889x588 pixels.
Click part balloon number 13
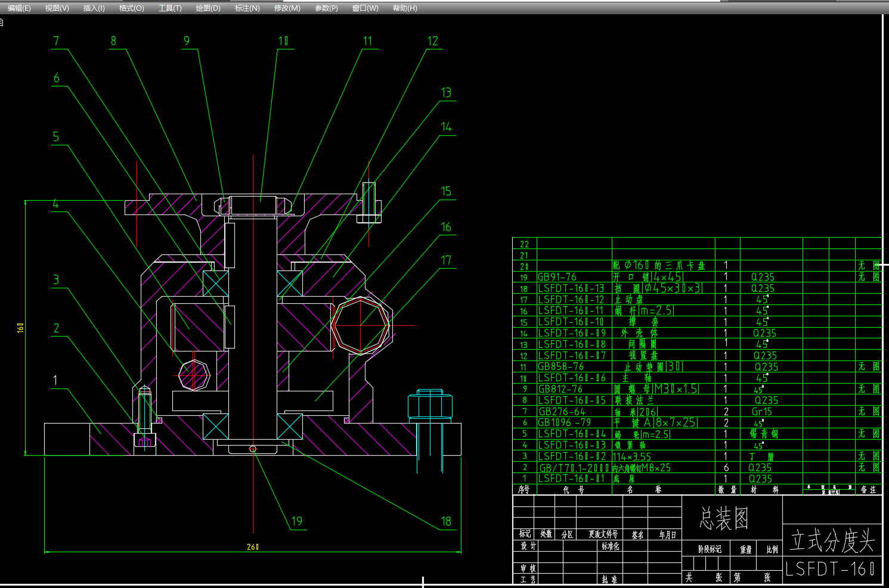pyautogui.click(x=446, y=92)
